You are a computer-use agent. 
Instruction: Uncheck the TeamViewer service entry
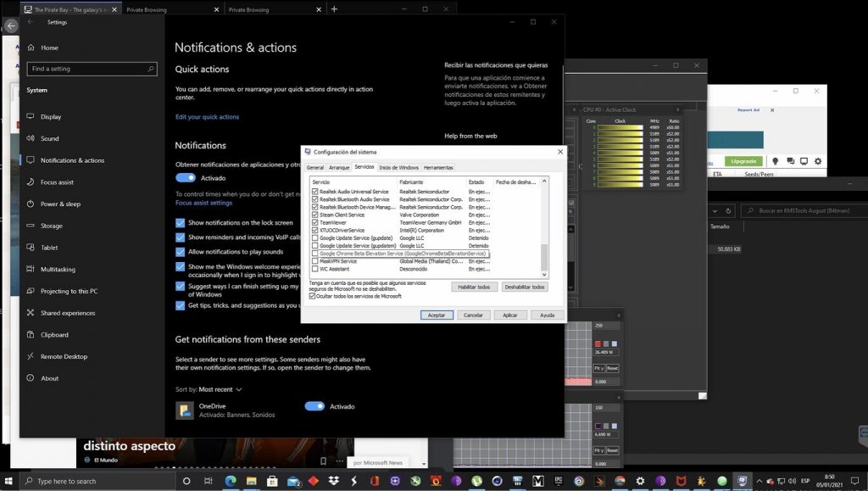tap(313, 222)
